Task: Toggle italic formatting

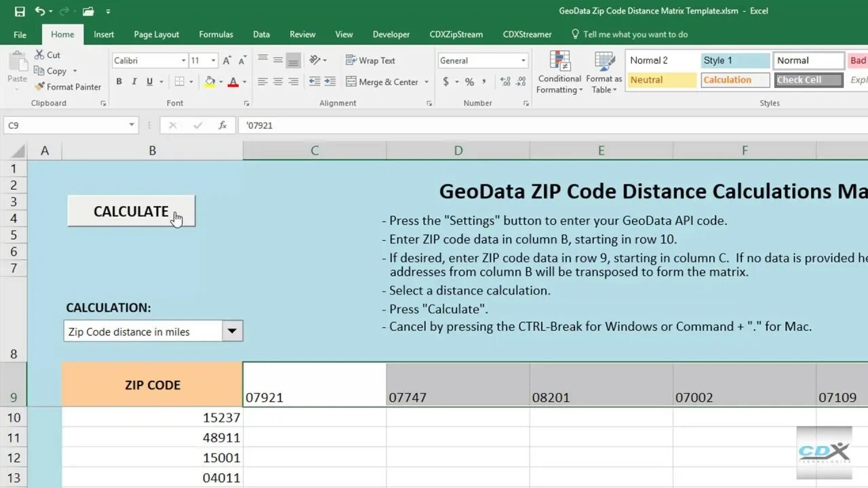Action: (134, 82)
